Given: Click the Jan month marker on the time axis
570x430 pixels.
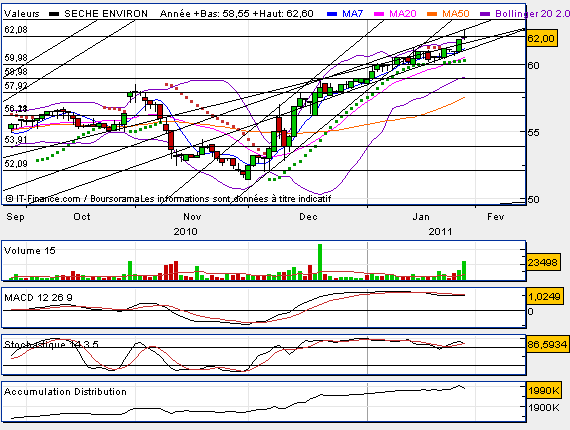Looking at the screenshot, I should (421, 217).
